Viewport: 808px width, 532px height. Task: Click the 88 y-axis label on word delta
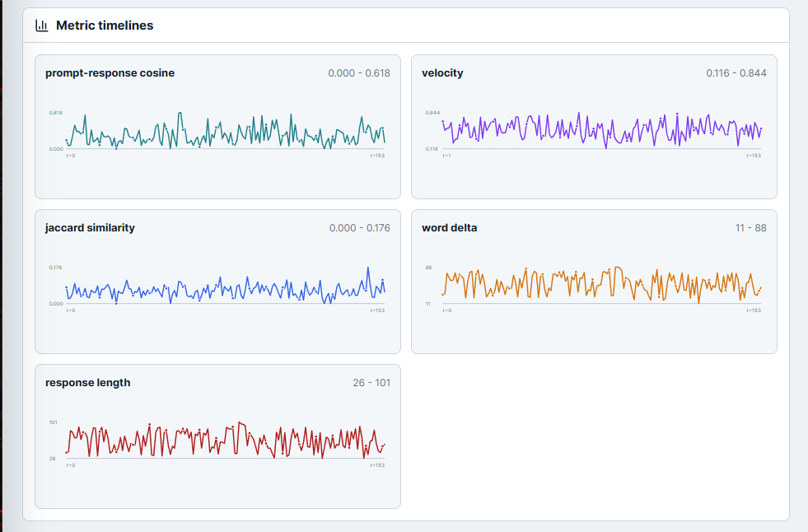point(429,268)
